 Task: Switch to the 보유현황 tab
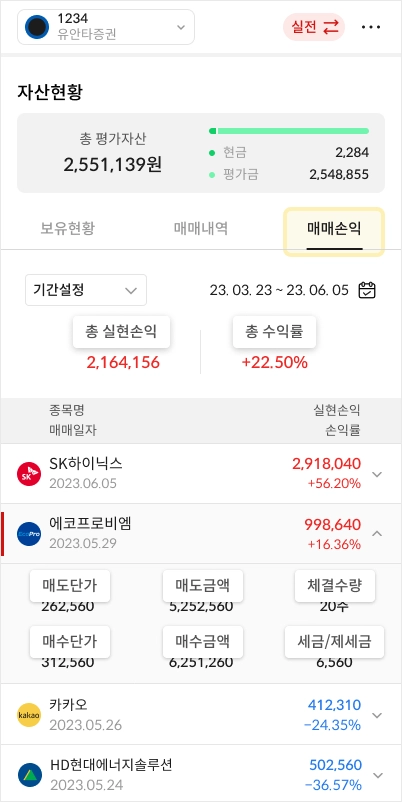[x=68, y=229]
